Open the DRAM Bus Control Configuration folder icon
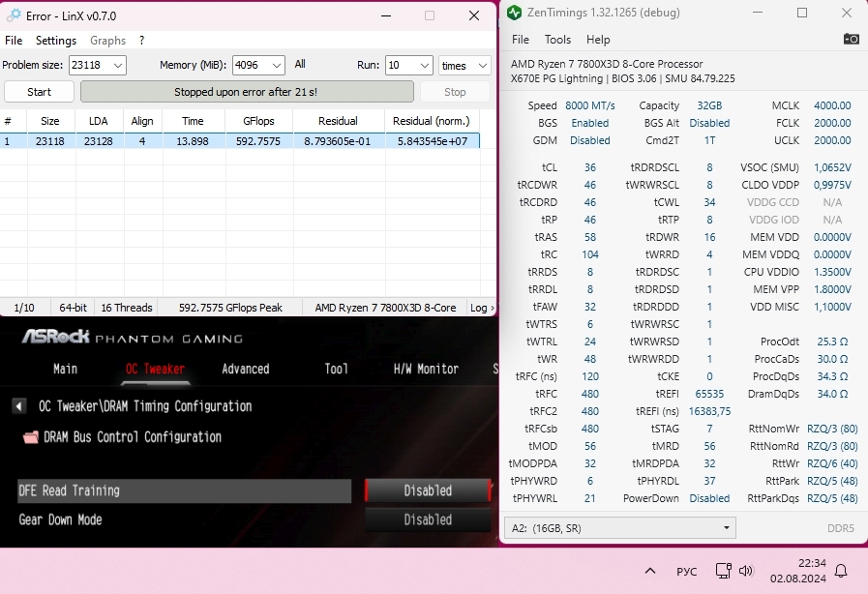Viewport: 868px width, 594px height. coord(31,437)
